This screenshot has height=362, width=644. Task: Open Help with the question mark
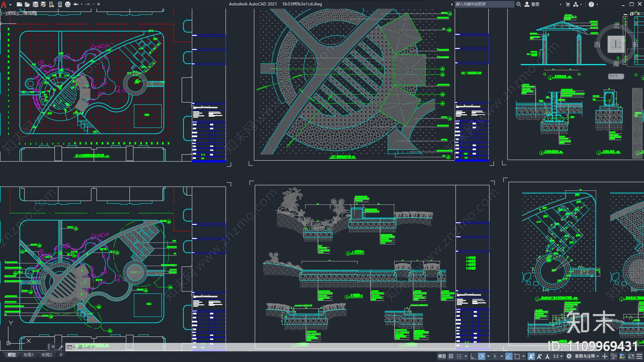click(x=591, y=4)
